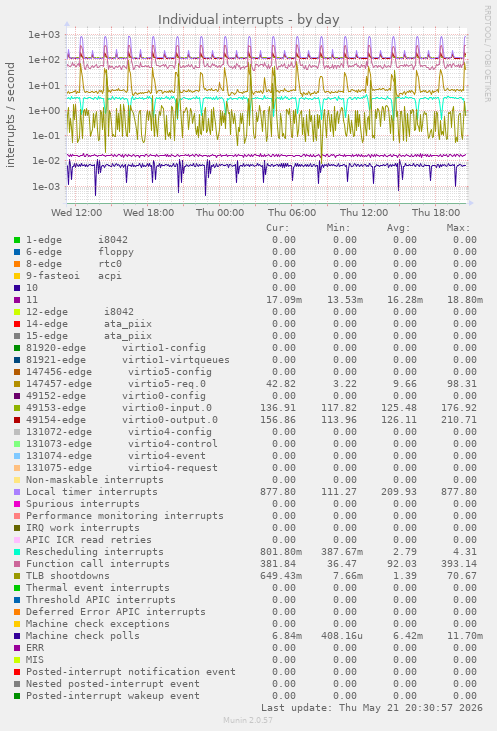
Task: Click the cyan Rescheduling interrupts color swatch
Action: 17,552
